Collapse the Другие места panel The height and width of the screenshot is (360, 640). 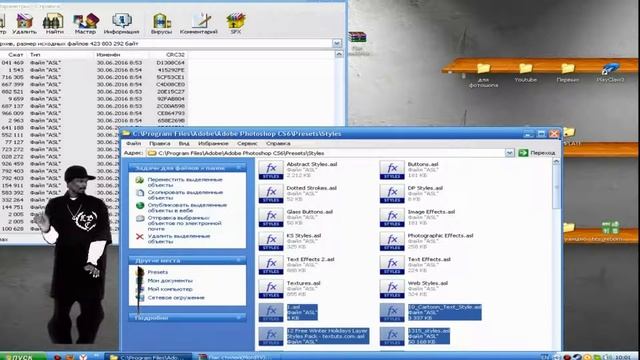coord(239,260)
